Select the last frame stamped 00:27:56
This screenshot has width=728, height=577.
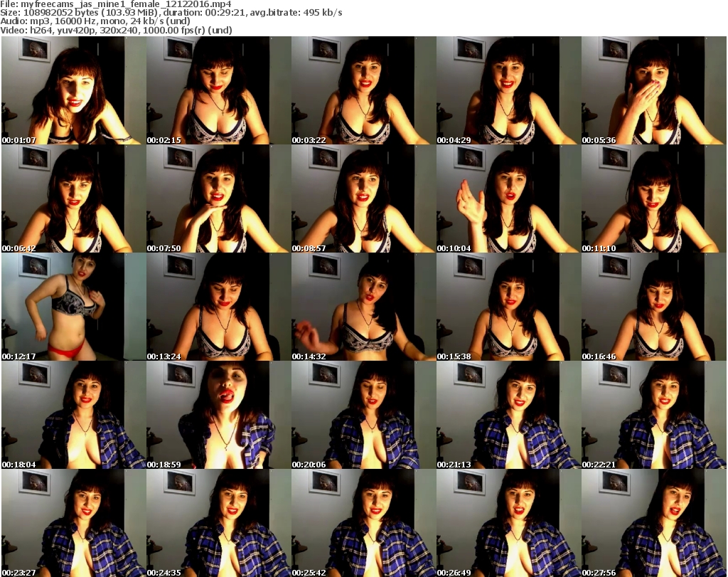coord(654,523)
